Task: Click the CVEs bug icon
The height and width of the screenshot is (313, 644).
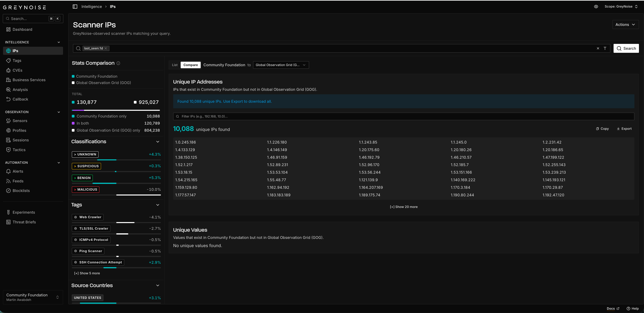Action: pos(8,70)
